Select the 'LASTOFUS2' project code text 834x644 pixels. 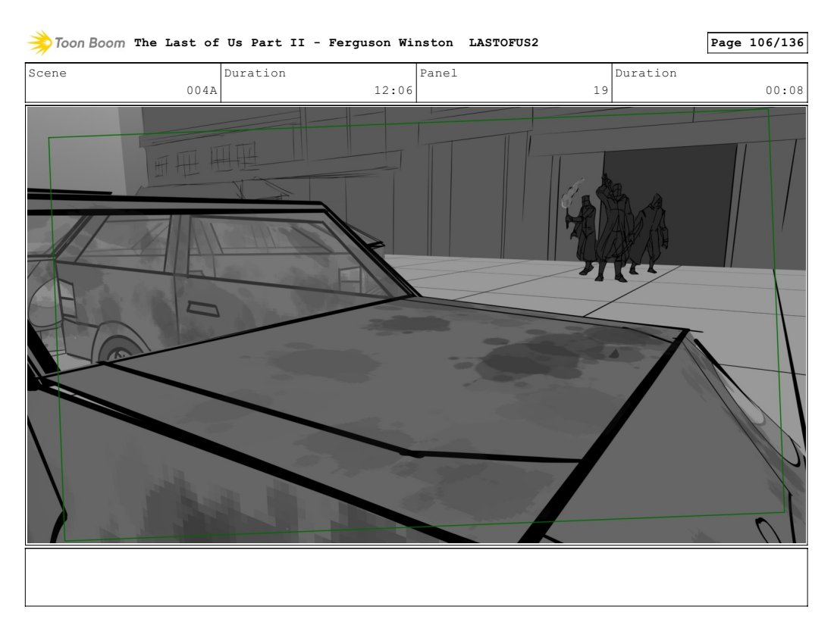(x=503, y=42)
